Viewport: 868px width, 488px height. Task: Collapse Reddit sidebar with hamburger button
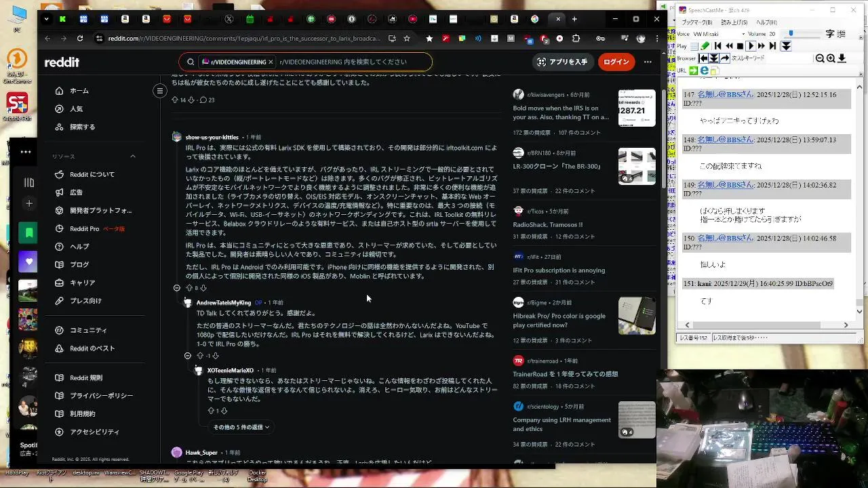160,90
